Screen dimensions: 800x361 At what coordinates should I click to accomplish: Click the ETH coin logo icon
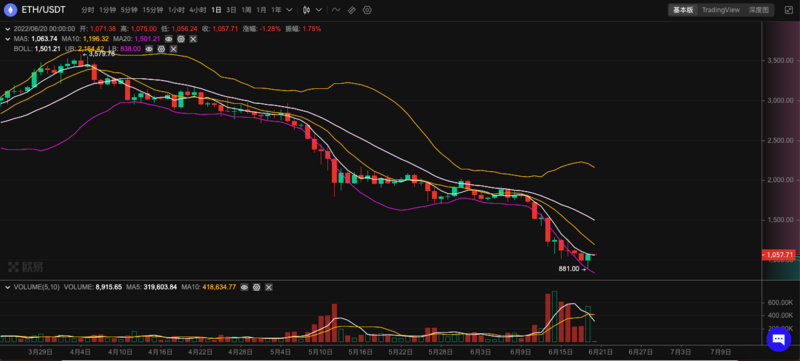point(9,10)
